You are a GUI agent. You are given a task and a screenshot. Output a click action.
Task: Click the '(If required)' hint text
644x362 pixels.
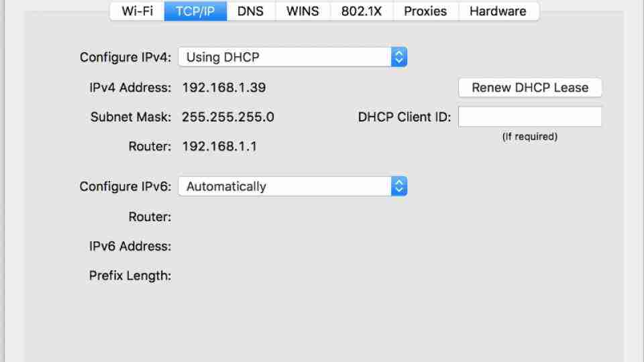[530, 137]
